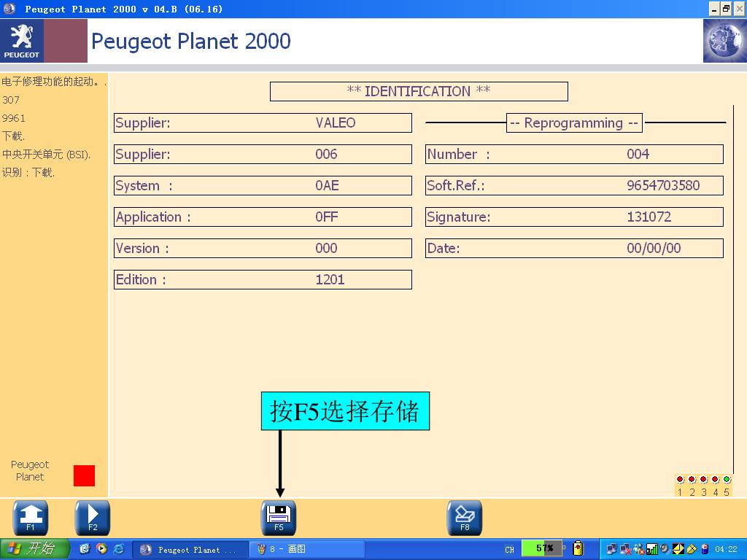
Task: Launch Internet Explorer from quick launch
Action: (119, 549)
